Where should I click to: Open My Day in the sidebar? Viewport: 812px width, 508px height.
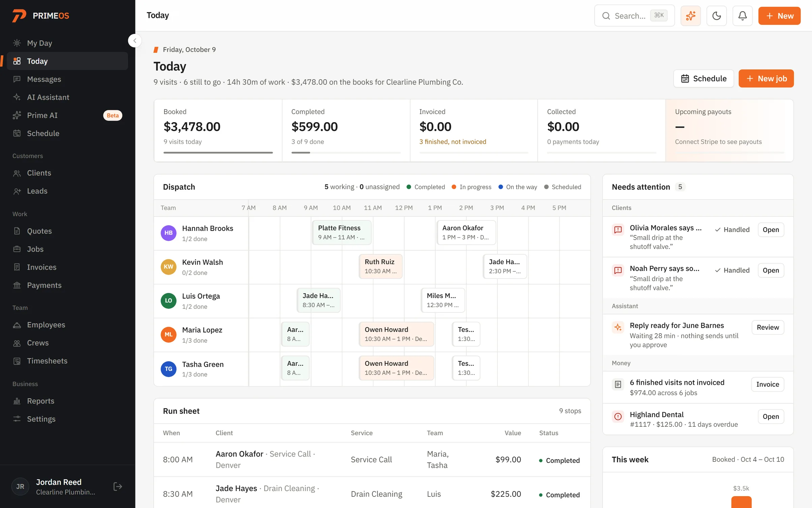coord(67,43)
